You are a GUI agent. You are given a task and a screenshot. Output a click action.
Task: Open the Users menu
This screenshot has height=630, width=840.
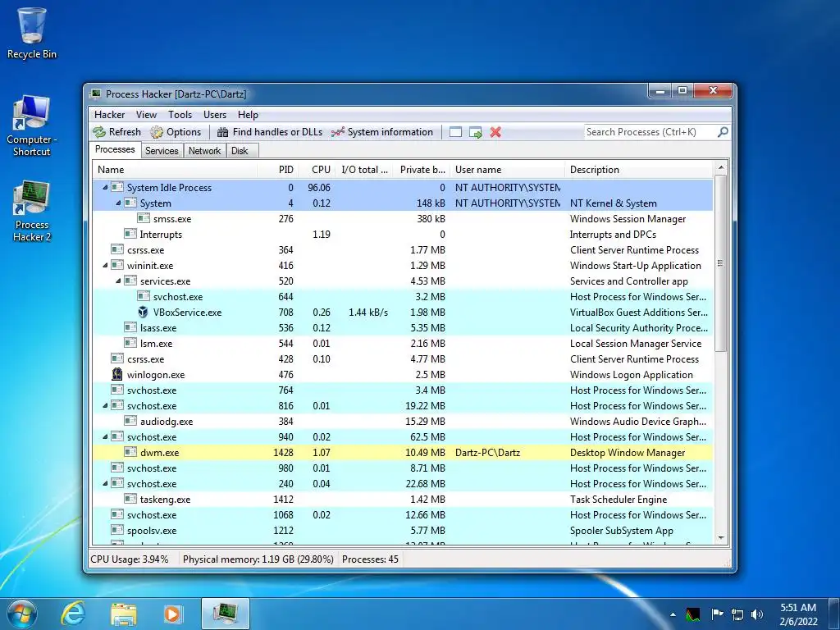point(215,115)
